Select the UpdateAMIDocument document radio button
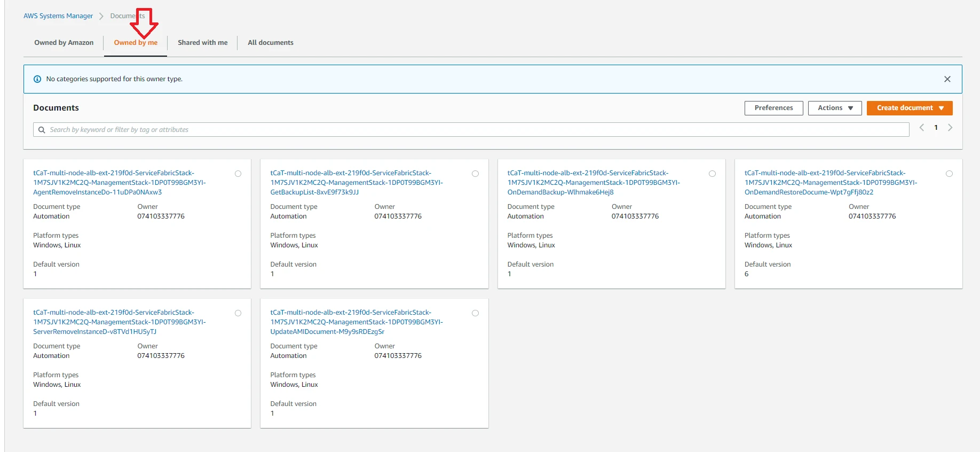 coord(475,313)
